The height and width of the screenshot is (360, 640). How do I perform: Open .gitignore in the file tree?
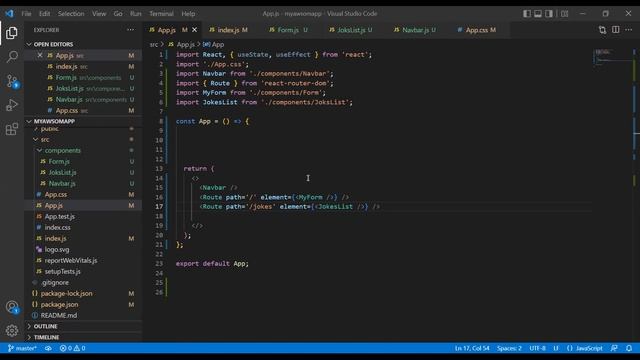54,282
